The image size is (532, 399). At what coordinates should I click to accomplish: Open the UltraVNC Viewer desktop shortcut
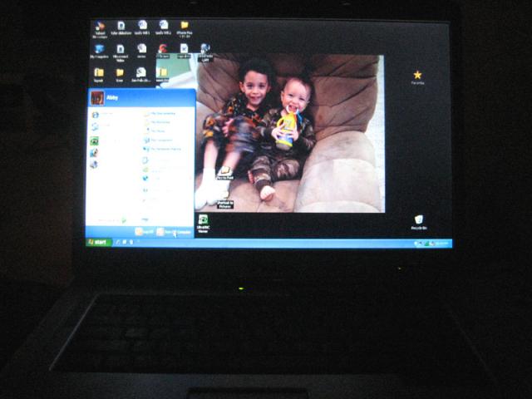tap(202, 220)
